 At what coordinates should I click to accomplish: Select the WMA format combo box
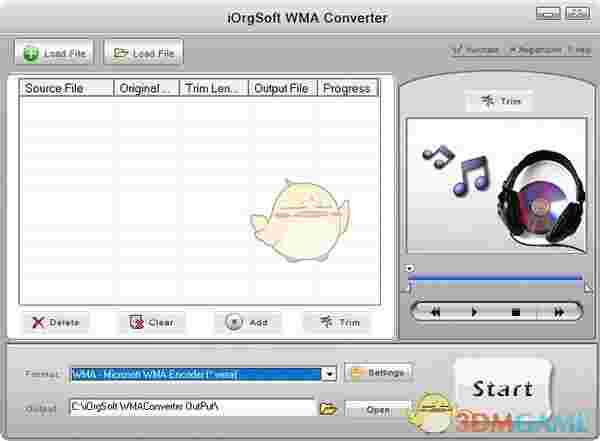[x=203, y=374]
